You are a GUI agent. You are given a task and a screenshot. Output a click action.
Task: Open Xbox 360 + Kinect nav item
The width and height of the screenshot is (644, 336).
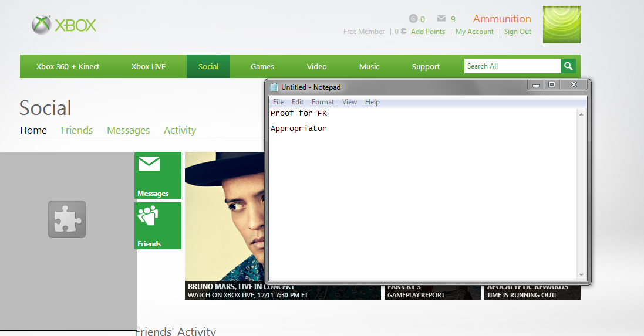click(x=68, y=66)
